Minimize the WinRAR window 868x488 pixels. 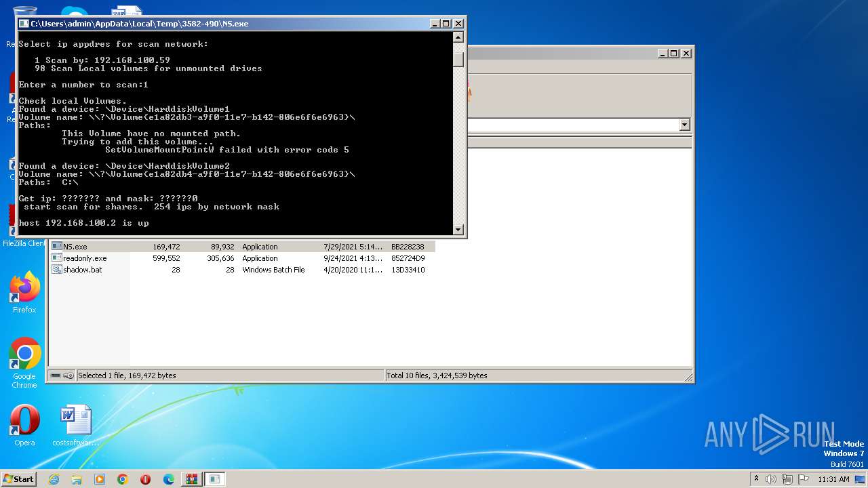point(662,53)
